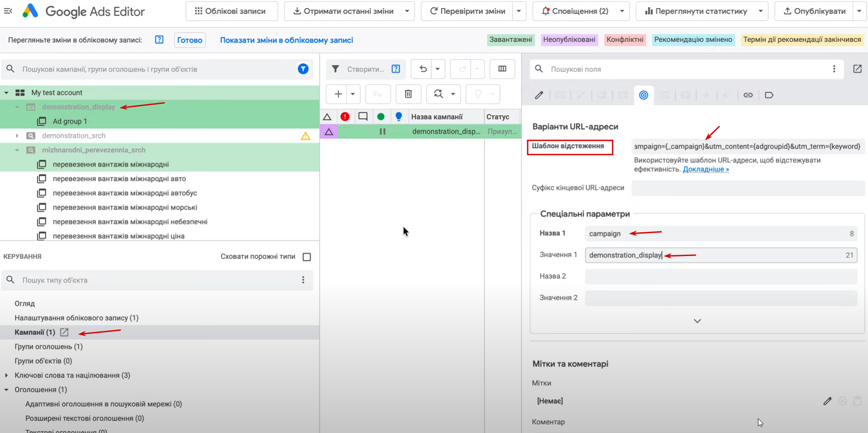Screen dimensions: 868x433
Task: Expand Ключові слова та націлювання section
Action: pyautogui.click(x=6, y=375)
